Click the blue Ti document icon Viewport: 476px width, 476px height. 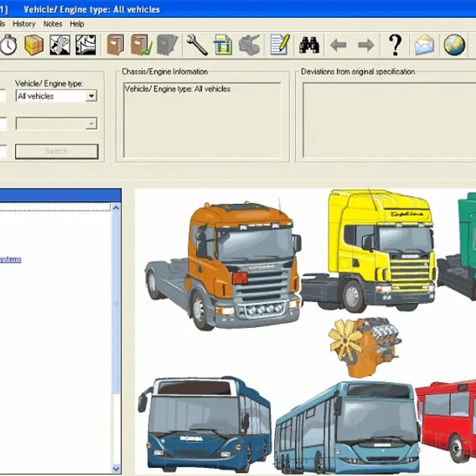(223, 45)
